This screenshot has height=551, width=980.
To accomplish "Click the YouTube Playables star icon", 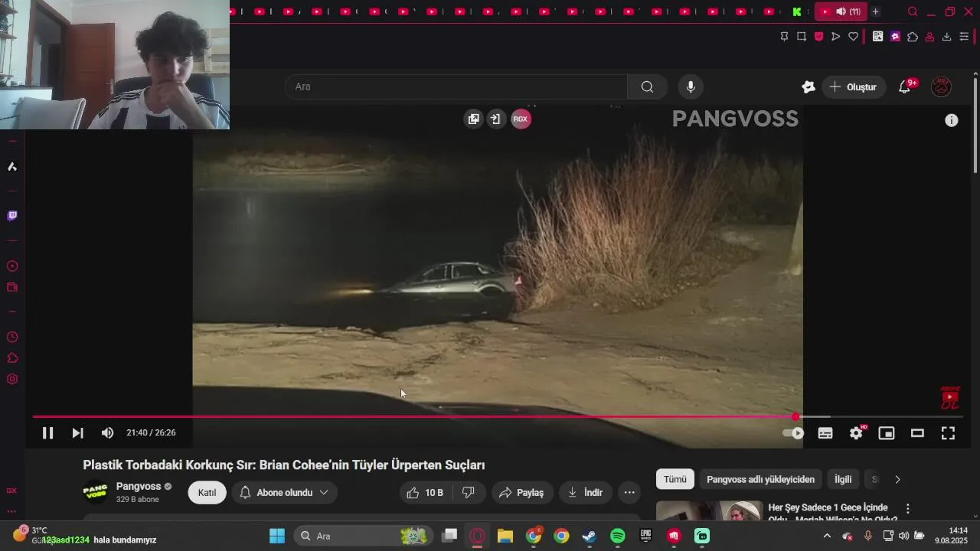I will pos(808,86).
